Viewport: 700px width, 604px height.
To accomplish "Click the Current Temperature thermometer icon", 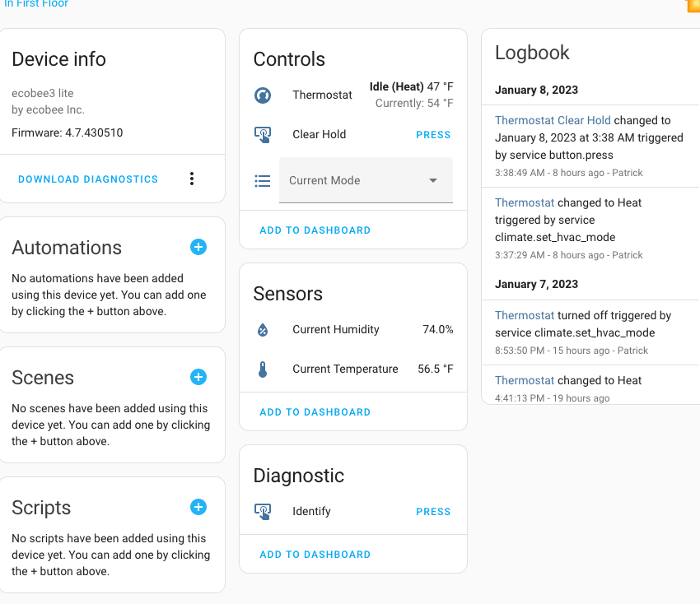I will point(263,369).
